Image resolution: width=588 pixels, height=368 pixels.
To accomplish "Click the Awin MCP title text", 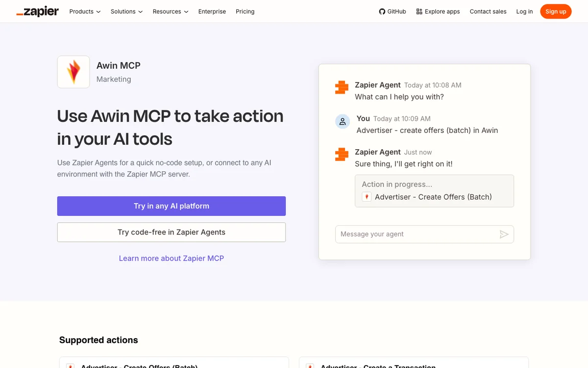I will (119, 65).
